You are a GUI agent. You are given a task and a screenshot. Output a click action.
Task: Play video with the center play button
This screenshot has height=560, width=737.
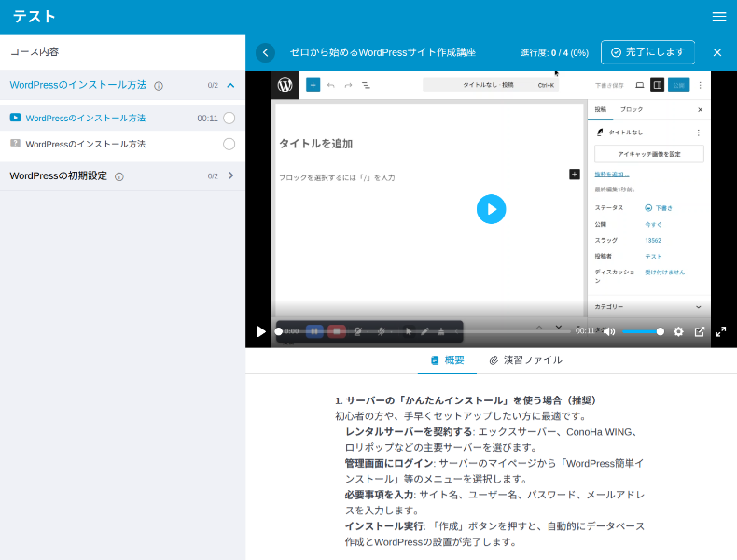click(x=491, y=209)
